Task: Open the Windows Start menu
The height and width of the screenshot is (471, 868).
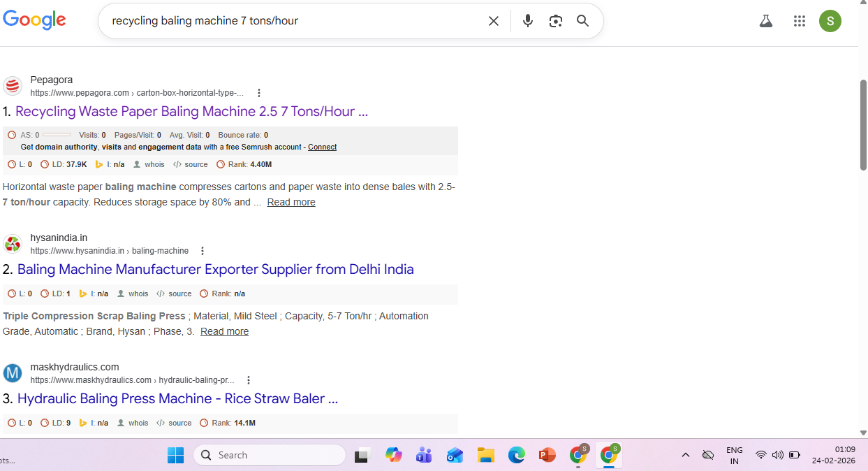Action: pos(175,455)
